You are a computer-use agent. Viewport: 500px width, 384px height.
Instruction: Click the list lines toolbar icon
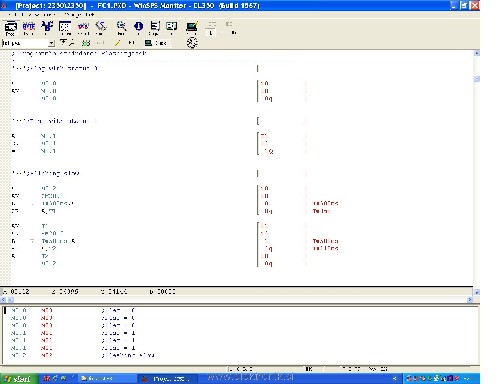[x=155, y=28]
